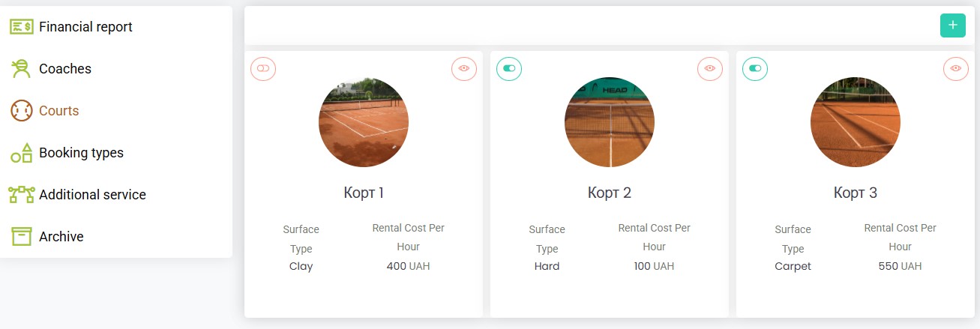Click the Coaches sidebar icon
This screenshot has width=980, height=329.
(x=21, y=69)
